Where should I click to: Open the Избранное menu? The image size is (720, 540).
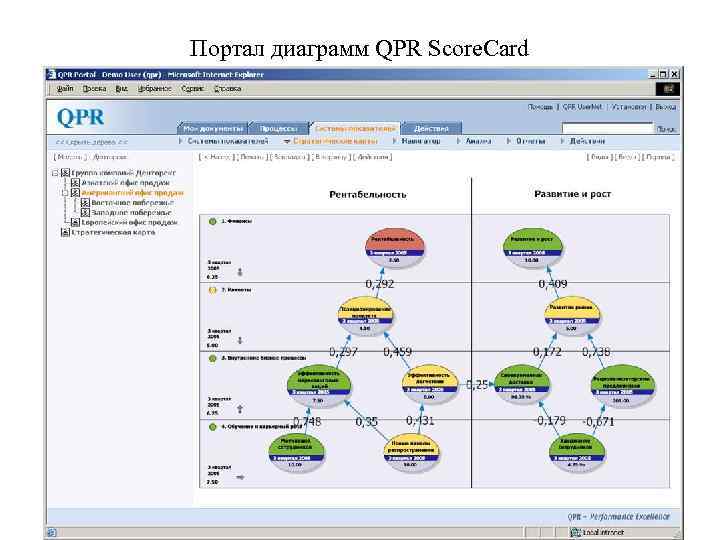(154, 89)
